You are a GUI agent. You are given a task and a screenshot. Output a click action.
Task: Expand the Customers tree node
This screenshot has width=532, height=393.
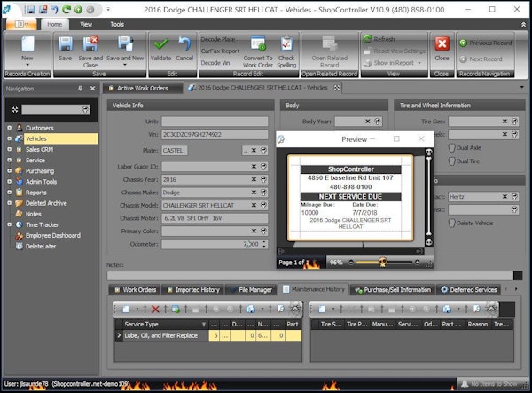coord(10,128)
